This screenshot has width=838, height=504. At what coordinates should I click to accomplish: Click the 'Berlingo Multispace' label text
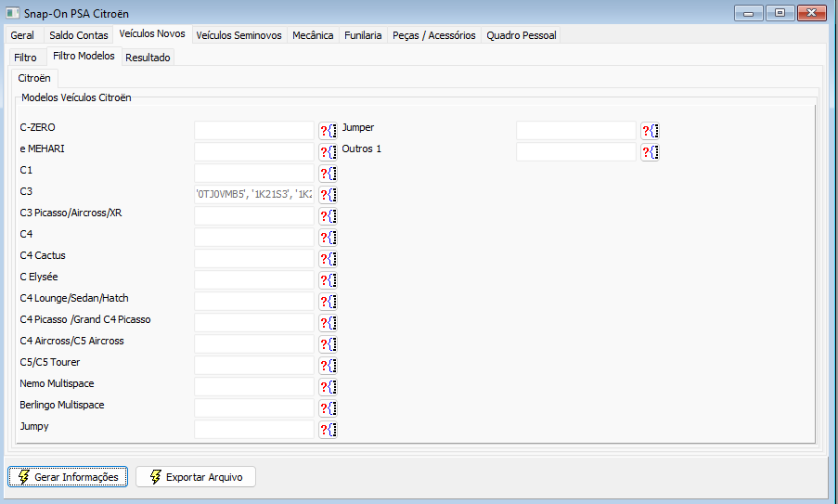tap(62, 405)
